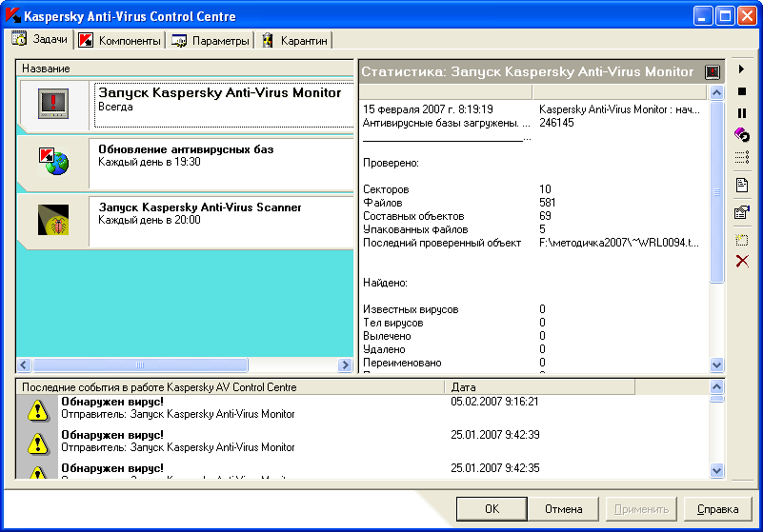Click the Известных вирусов statistics row

click(x=533, y=309)
